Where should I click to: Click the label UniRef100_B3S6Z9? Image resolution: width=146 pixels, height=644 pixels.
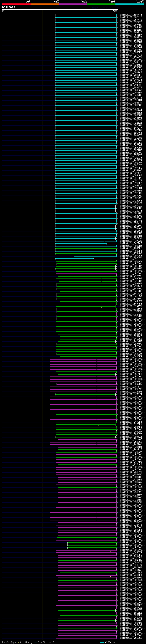click(x=131, y=261)
